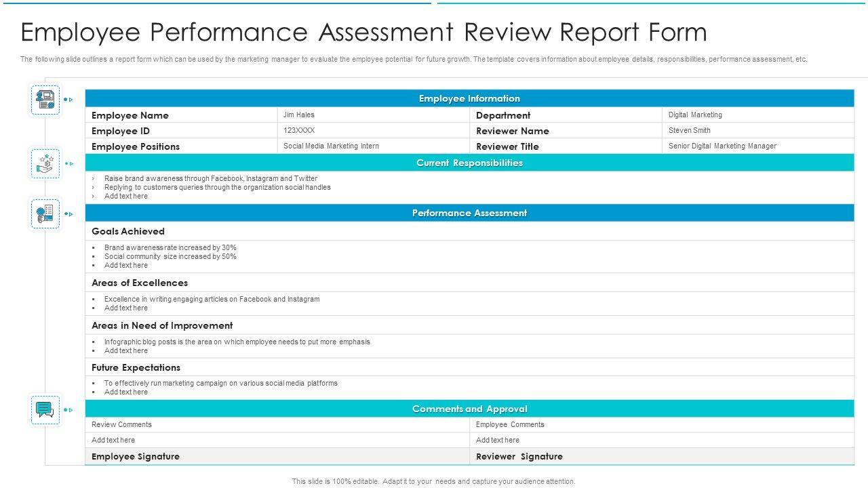Click the 'Goals Achieved' subheading

pyautogui.click(x=128, y=231)
